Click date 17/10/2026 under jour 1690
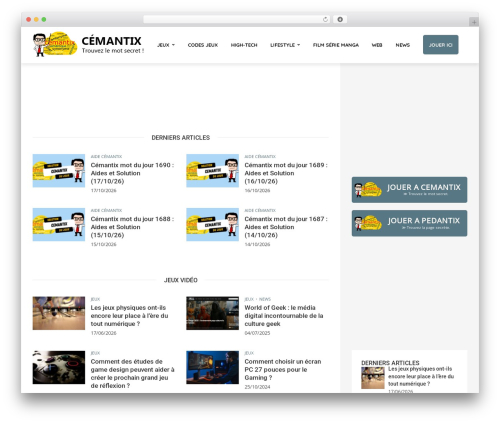 tap(103, 191)
